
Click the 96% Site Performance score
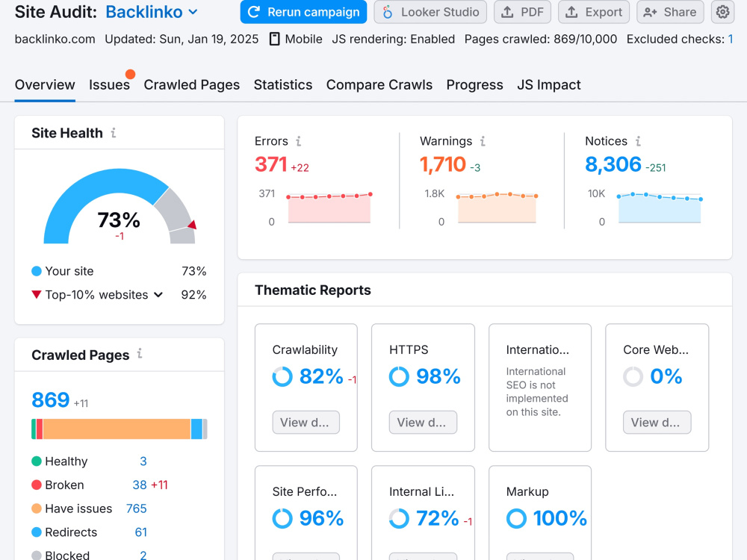(x=321, y=518)
